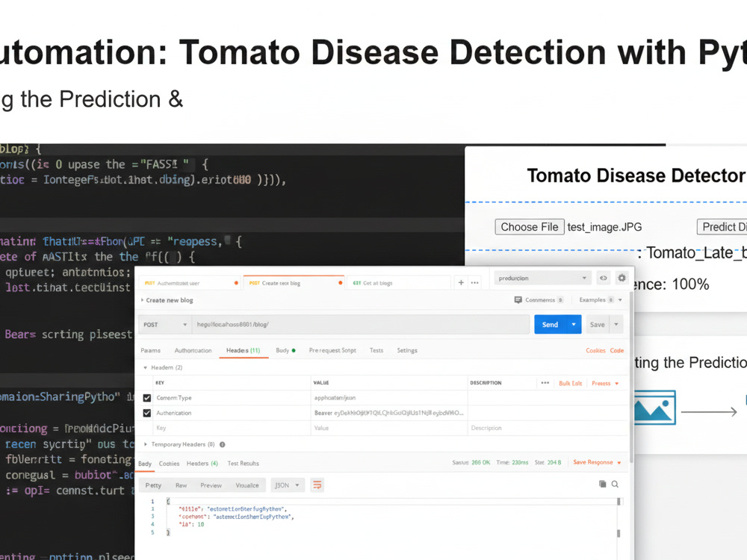This screenshot has height=560, width=747.
Task: Open the Examples dropdown
Action: pos(601,300)
